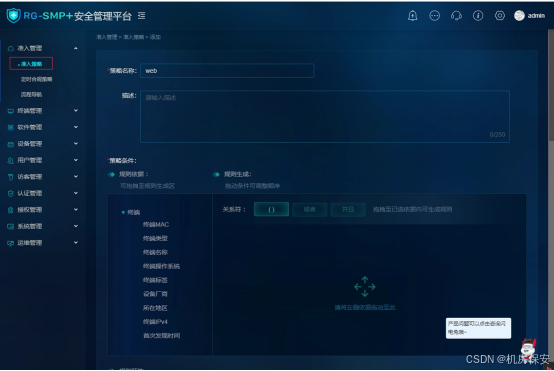The width and height of the screenshot is (554, 371).
Task: Click the 并且 relation button
Action: pos(348,209)
